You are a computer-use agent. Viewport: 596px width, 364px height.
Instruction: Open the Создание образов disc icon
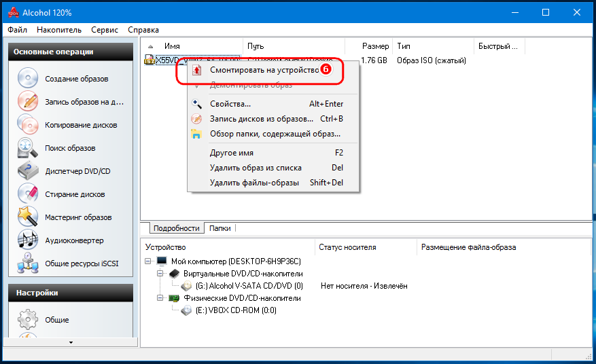coord(28,78)
